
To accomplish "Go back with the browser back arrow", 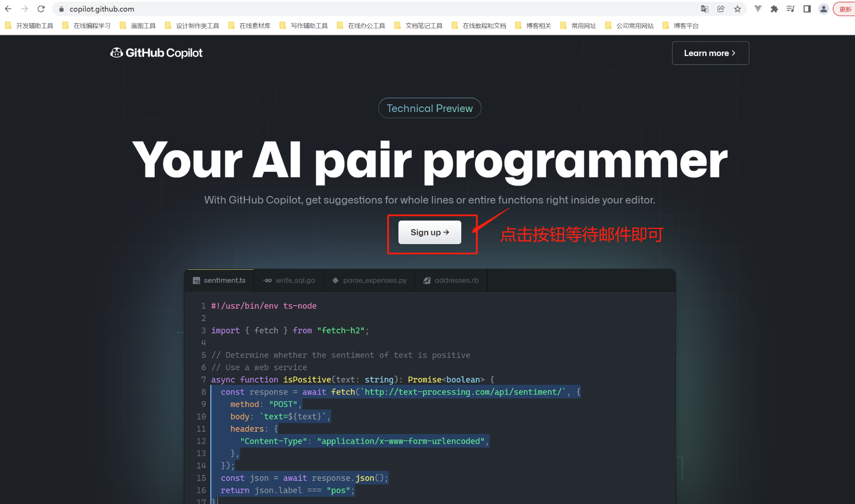I will click(8, 9).
